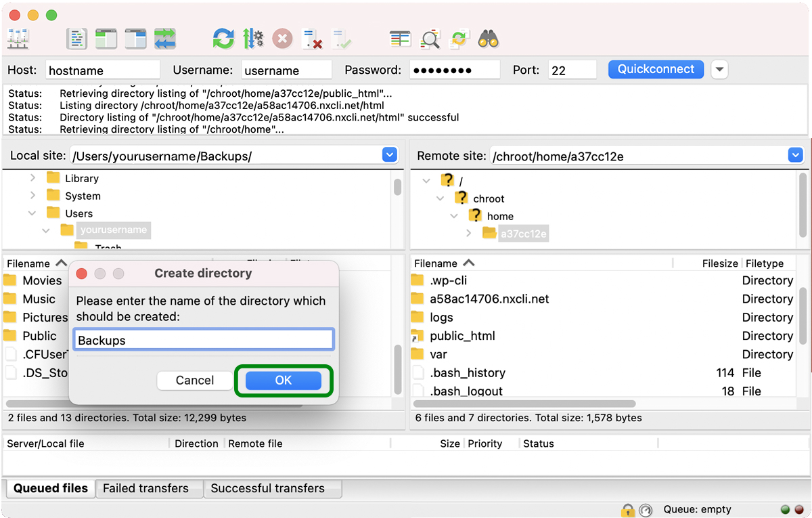Open speed limits gauge icon in status bar

tap(646, 509)
